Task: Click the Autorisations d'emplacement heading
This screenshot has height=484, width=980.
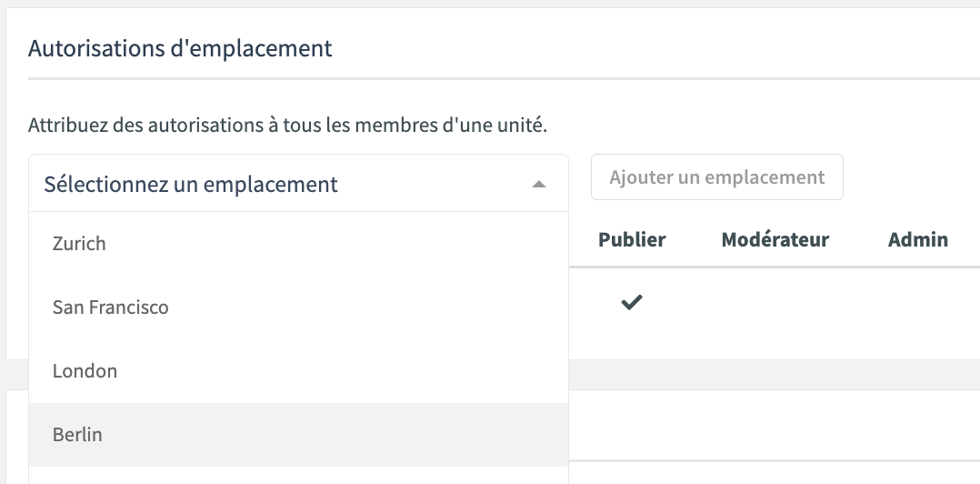Action: coord(180,48)
